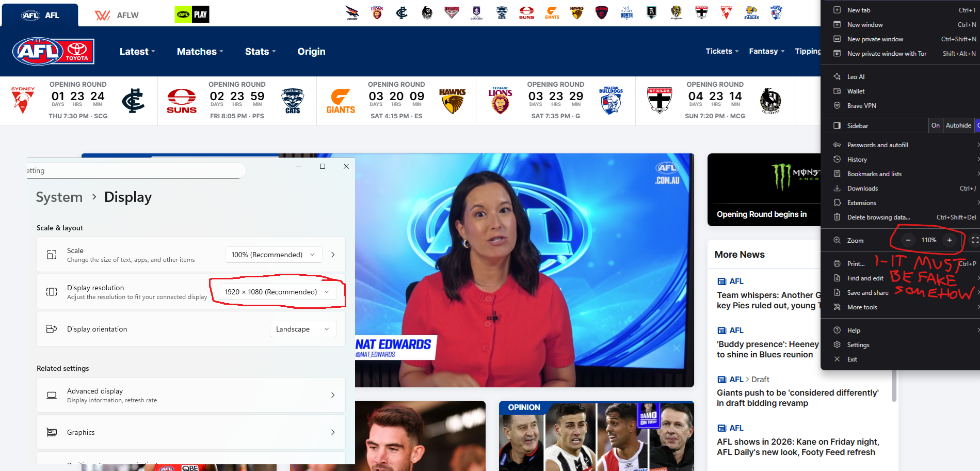Screen dimensions: 980x471
Task: Open the AFL shows in 2026 article
Action: [798, 447]
